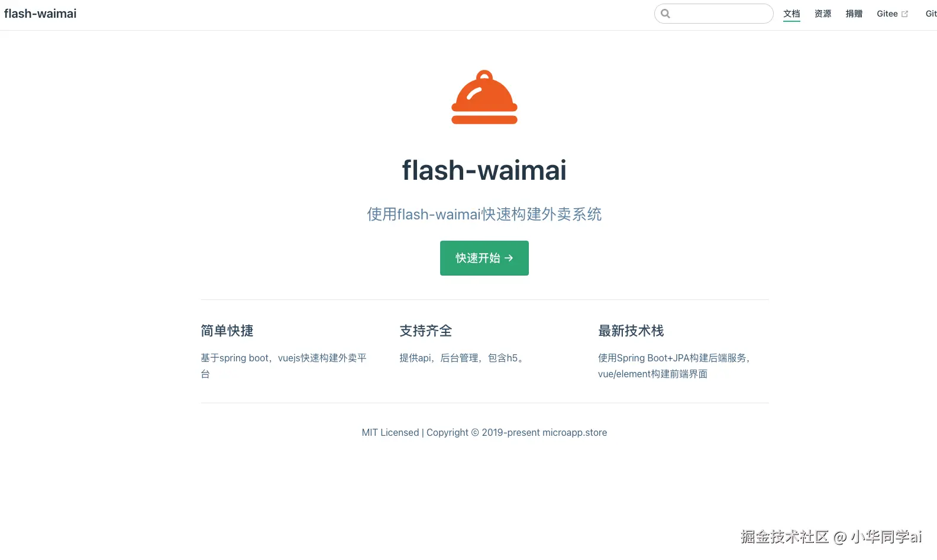The height and width of the screenshot is (560, 937).
Task: Focus the search input field
Action: coord(714,14)
